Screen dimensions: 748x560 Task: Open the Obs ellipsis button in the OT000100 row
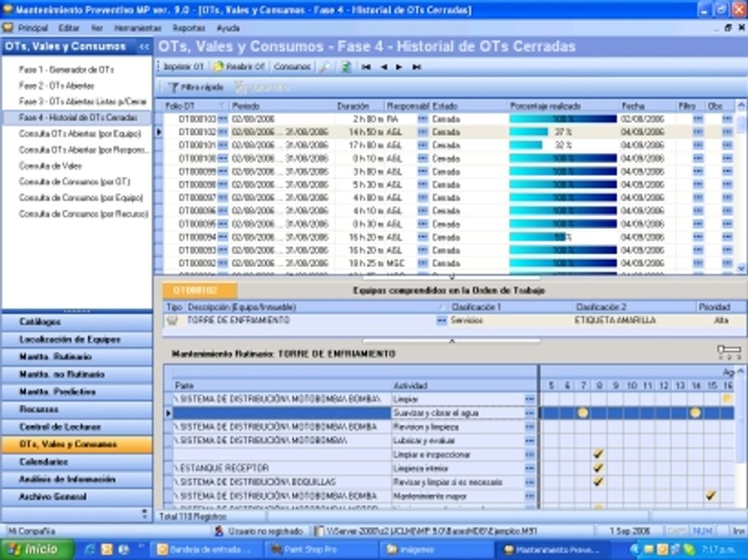tap(727, 159)
